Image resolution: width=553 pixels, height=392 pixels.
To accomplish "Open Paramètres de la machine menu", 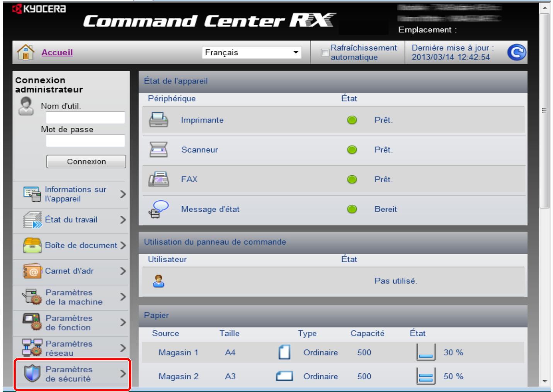I will [71, 298].
